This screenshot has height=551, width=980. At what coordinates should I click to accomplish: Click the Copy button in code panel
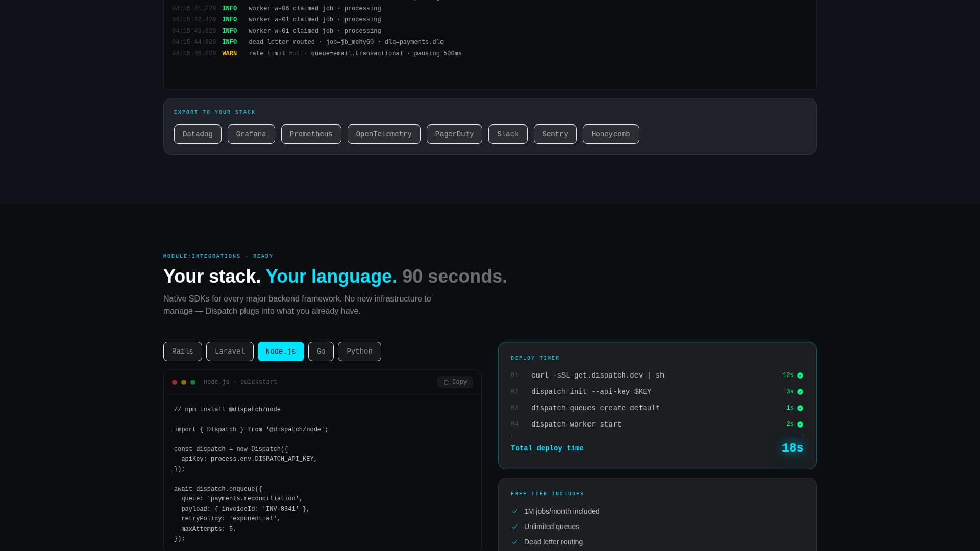(x=455, y=382)
